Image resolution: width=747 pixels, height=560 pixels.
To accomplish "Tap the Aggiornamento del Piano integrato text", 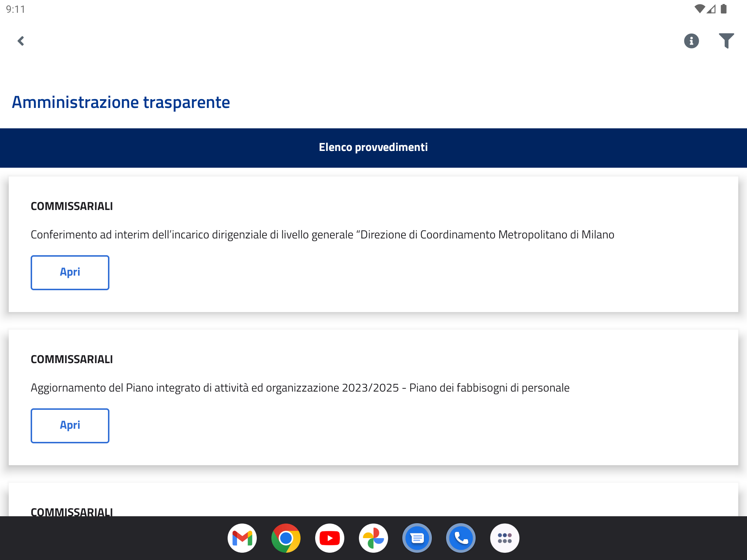I will tap(300, 388).
